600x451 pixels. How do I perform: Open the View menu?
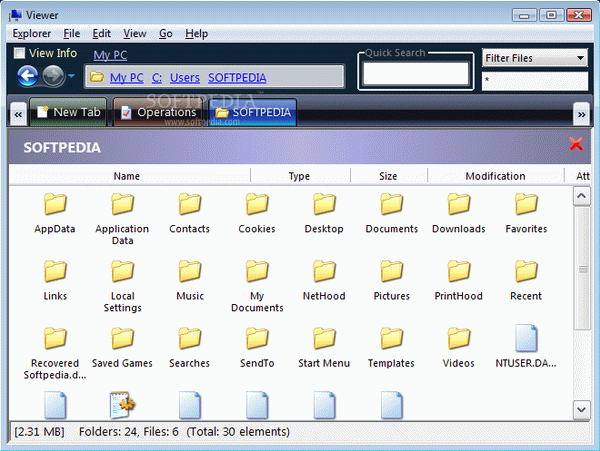135,34
